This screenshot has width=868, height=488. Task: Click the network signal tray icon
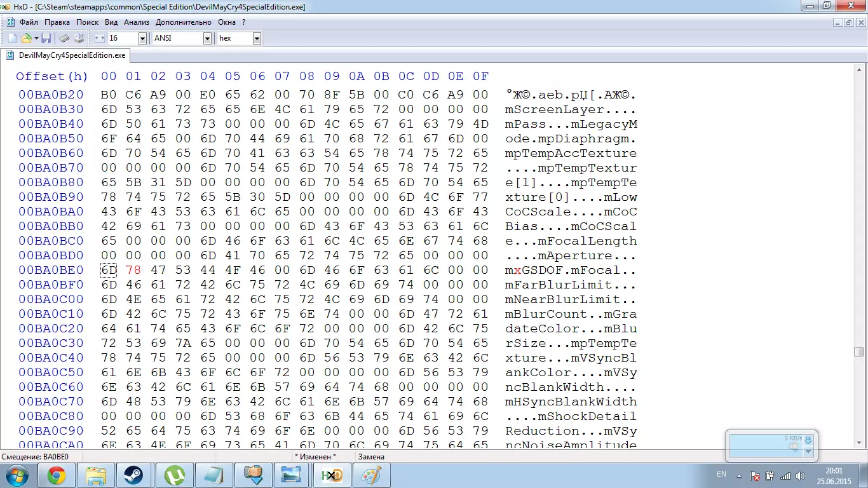(x=785, y=475)
